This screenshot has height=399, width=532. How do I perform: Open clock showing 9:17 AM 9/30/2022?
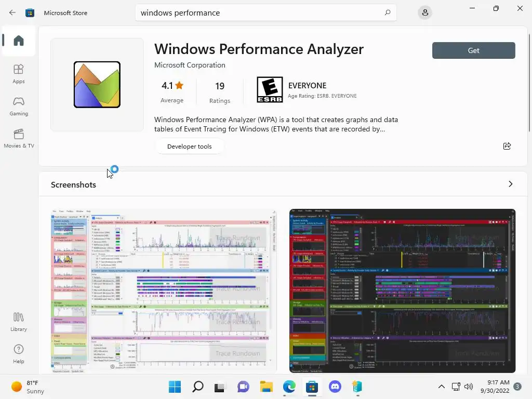(495, 387)
